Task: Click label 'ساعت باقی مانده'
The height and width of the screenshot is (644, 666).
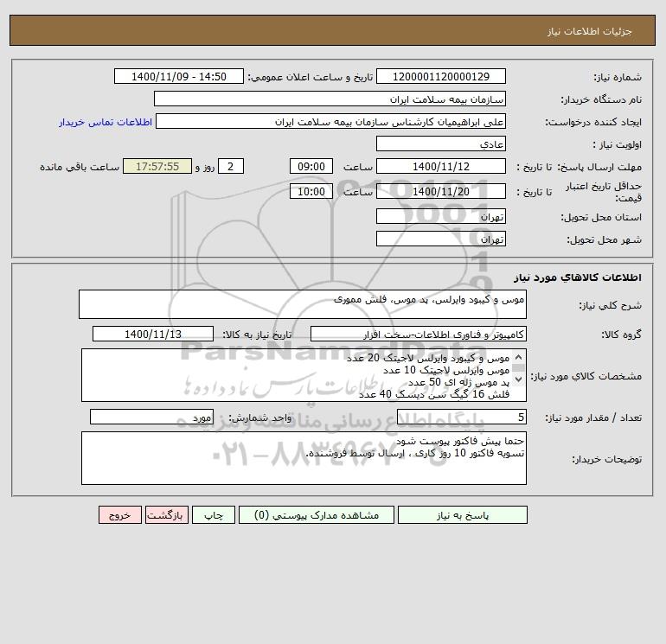Action: click(80, 167)
